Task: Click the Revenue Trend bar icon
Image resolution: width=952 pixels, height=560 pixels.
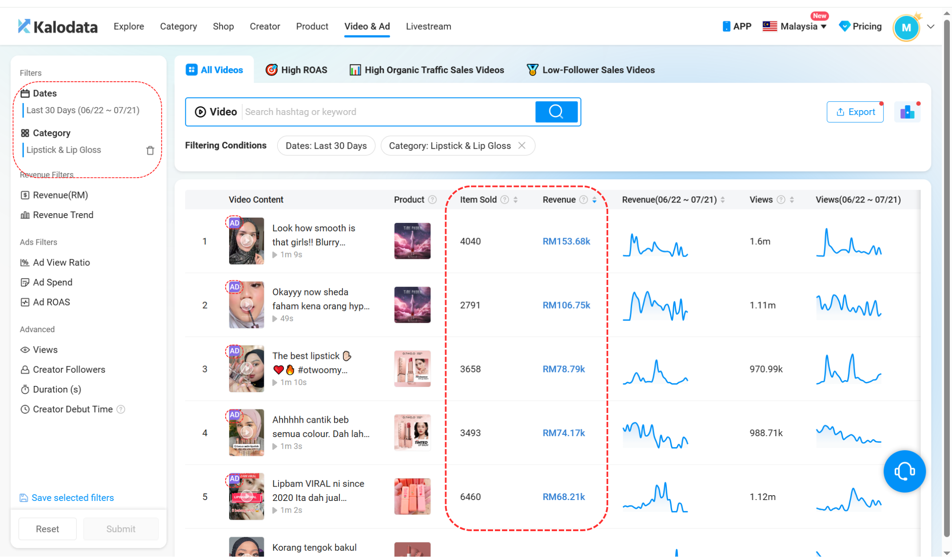Action: (25, 215)
